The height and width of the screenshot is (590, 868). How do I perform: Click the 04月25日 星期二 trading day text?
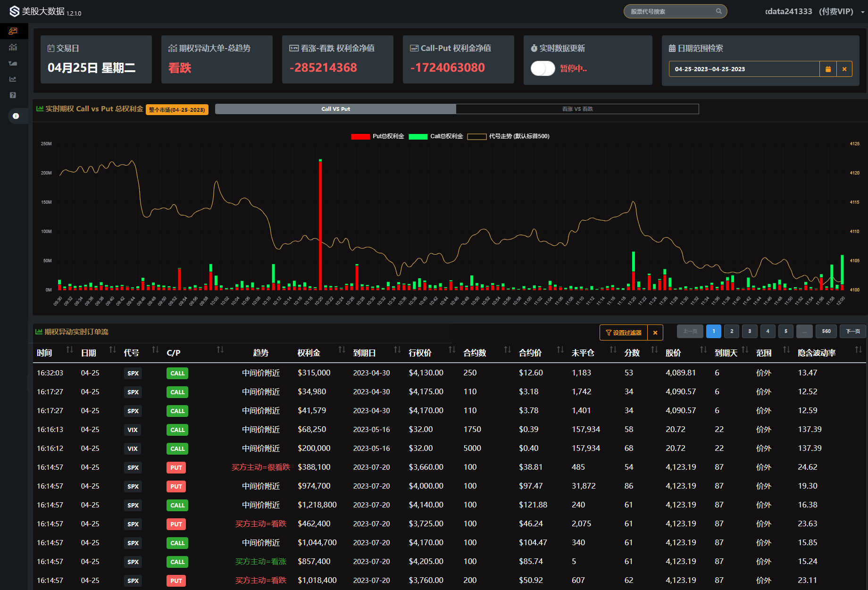click(92, 68)
